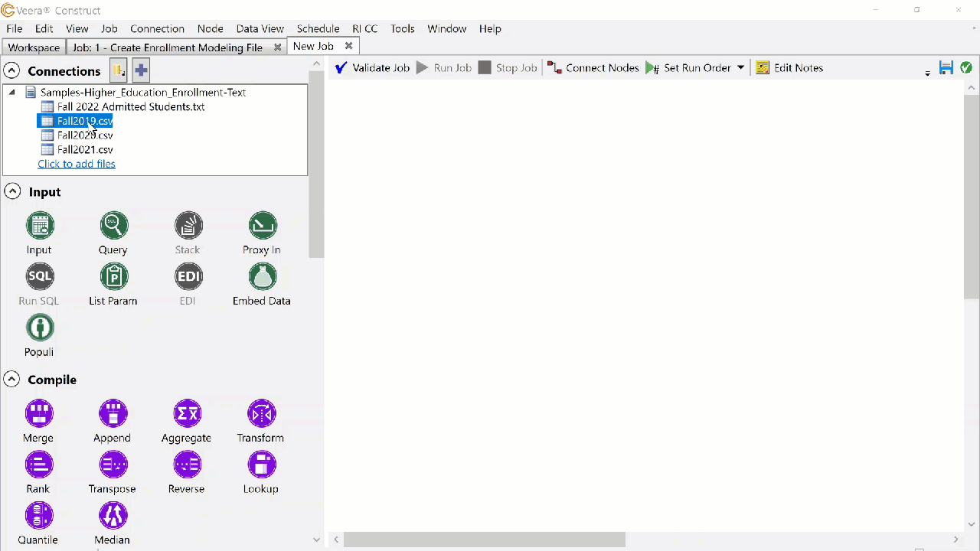
Task: Open the Set Run Order dropdown arrow
Action: 740,67
